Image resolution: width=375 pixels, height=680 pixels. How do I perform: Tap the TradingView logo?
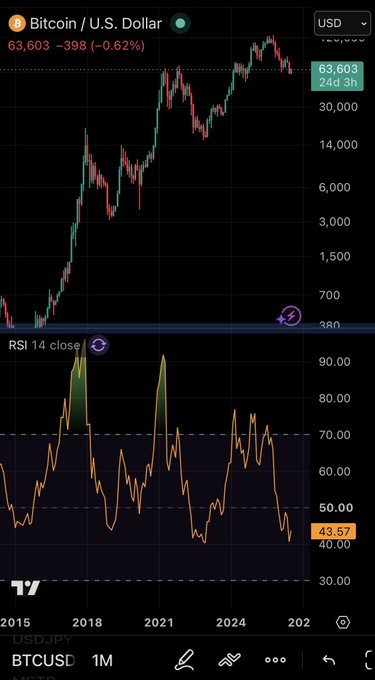(x=26, y=588)
